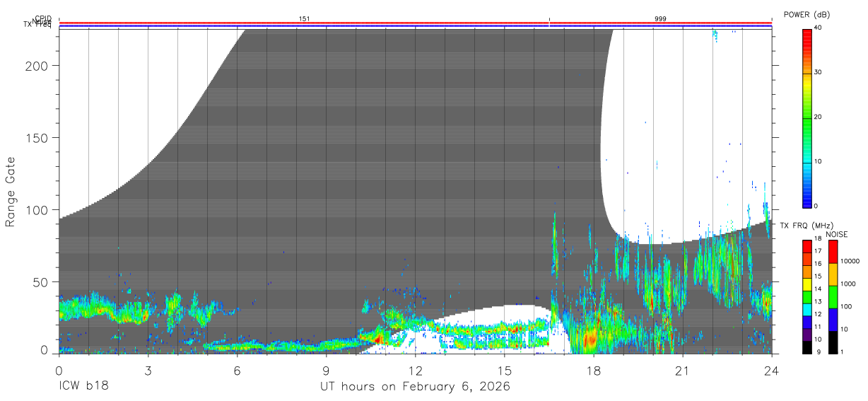
Task: Click the 12 tick label on time axis
Action: click(415, 370)
